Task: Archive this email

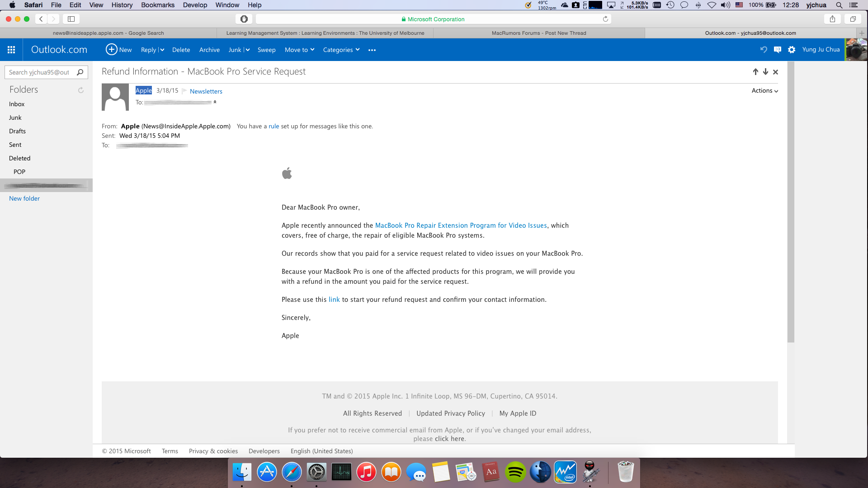Action: pyautogui.click(x=209, y=50)
